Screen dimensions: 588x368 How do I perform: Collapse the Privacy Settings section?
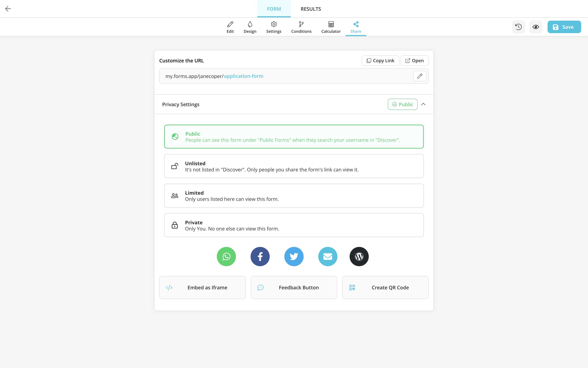423,104
